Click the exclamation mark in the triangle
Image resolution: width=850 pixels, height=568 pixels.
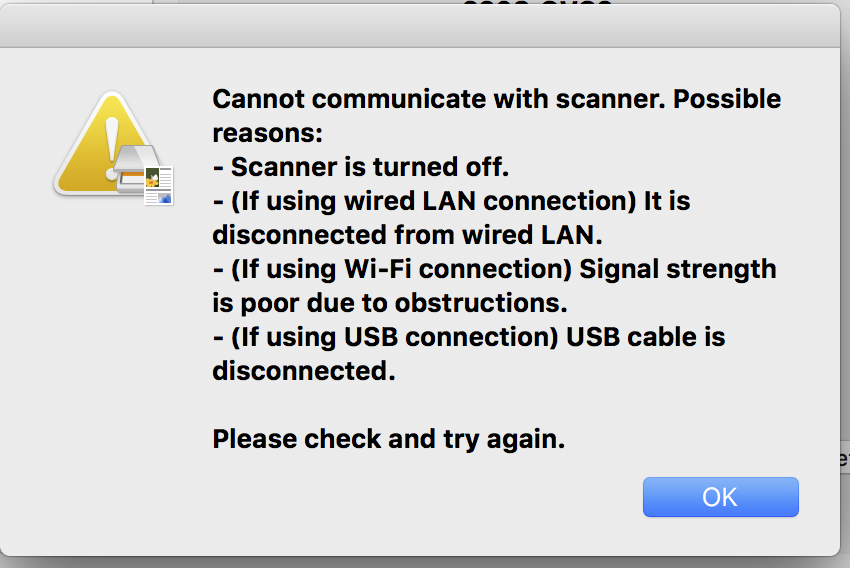[x=113, y=139]
